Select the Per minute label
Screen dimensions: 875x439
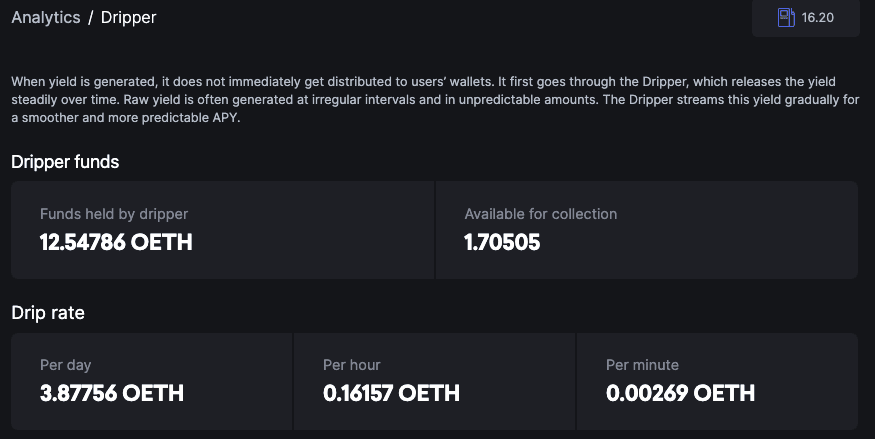[642, 365]
